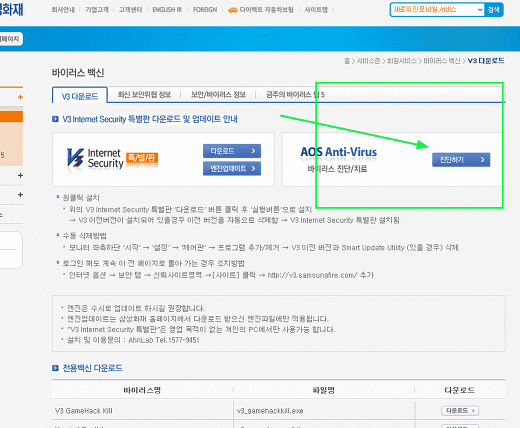Select the V3 다운로드 tab
The image size is (520, 428).
click(x=80, y=96)
